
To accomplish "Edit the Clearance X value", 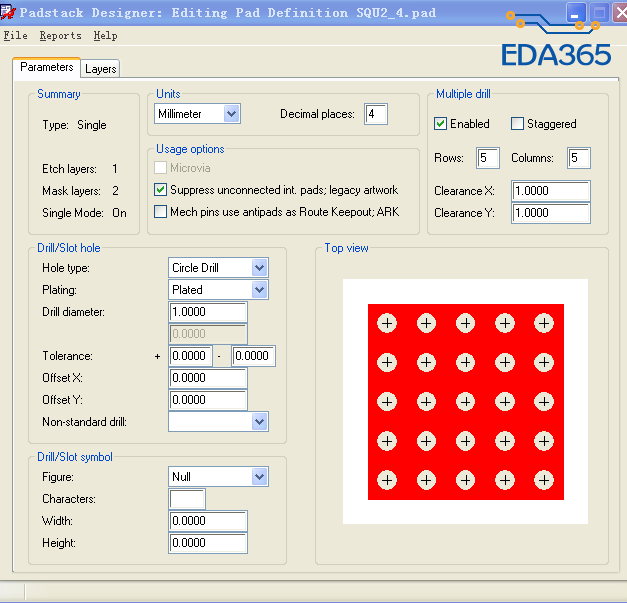I will tap(551, 191).
